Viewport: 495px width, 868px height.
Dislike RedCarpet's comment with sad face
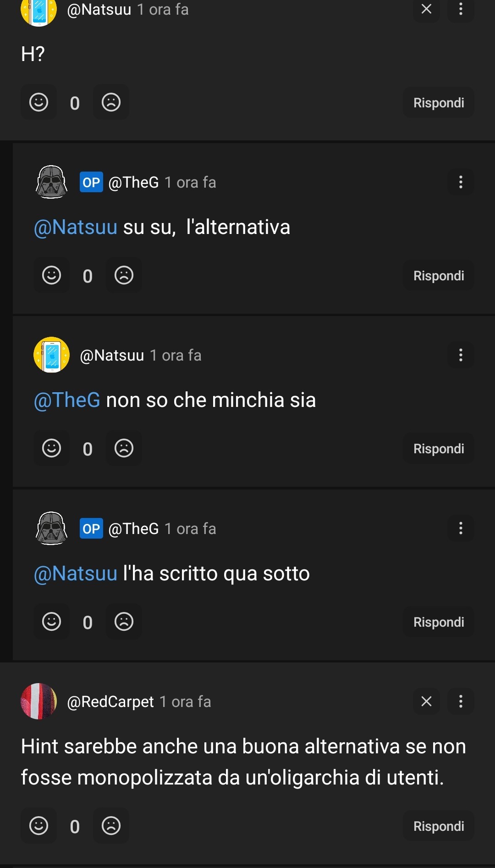(x=111, y=826)
